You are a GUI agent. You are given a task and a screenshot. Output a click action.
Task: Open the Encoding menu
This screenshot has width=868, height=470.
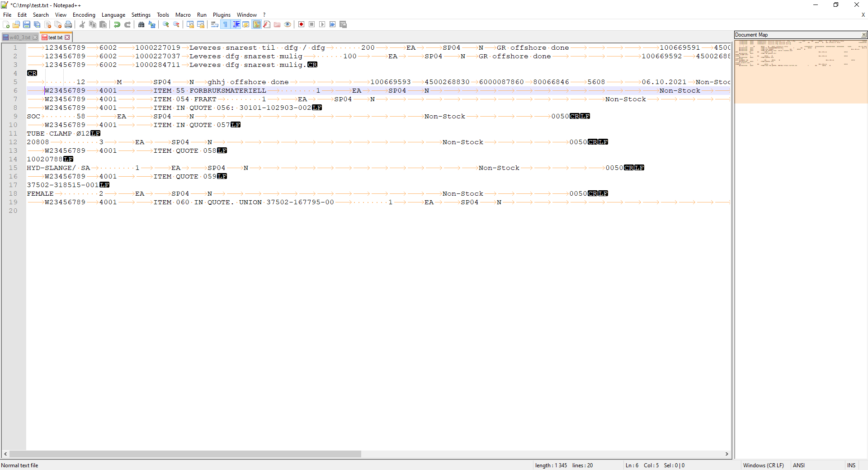84,14
